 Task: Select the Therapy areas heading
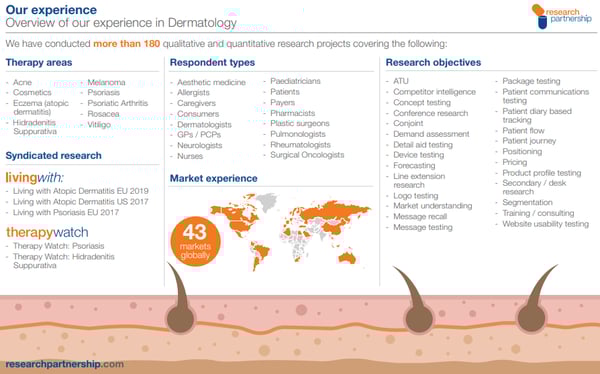39,62
